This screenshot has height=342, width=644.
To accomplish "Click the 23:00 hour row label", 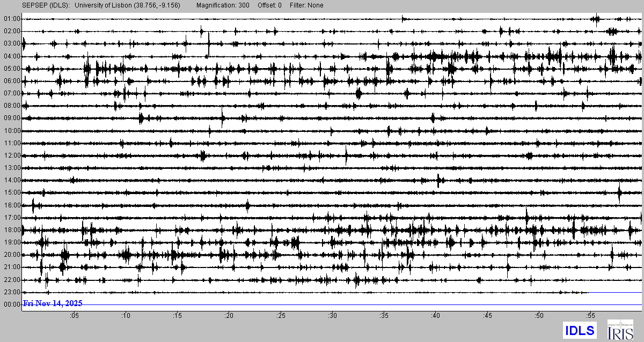I will click(11, 292).
